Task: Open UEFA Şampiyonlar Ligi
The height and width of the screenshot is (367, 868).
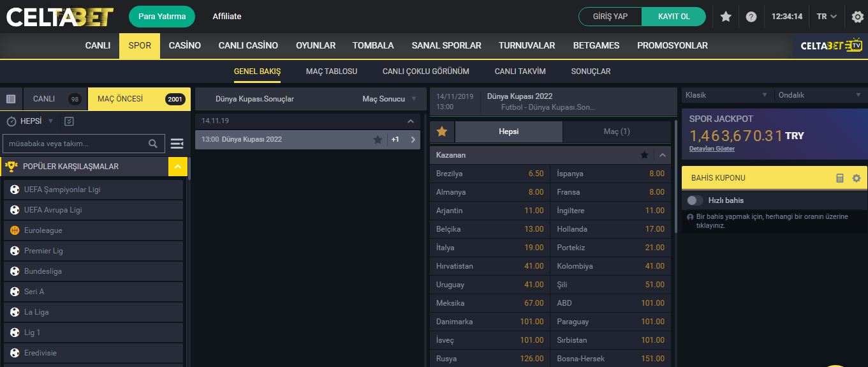Action: [x=94, y=190]
